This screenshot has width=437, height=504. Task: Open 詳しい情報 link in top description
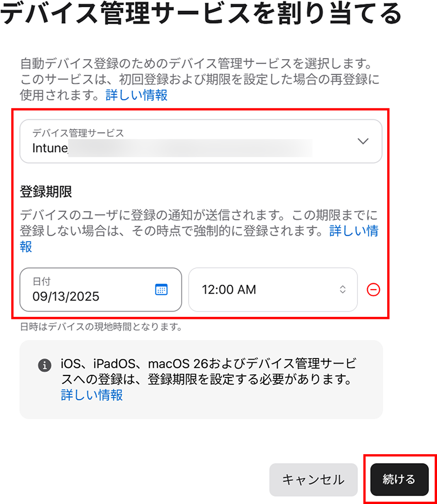point(137,95)
